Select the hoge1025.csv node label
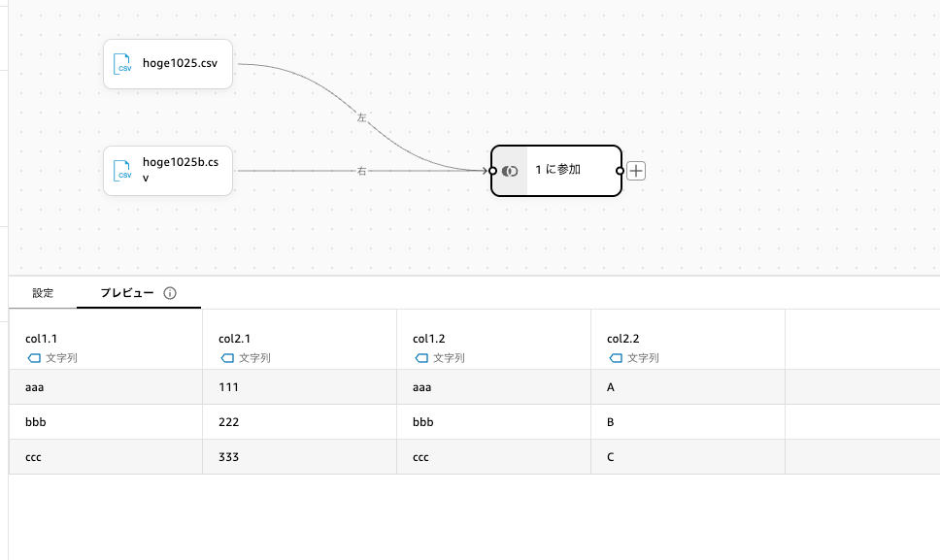The width and height of the screenshot is (940, 560). pyautogui.click(x=180, y=64)
